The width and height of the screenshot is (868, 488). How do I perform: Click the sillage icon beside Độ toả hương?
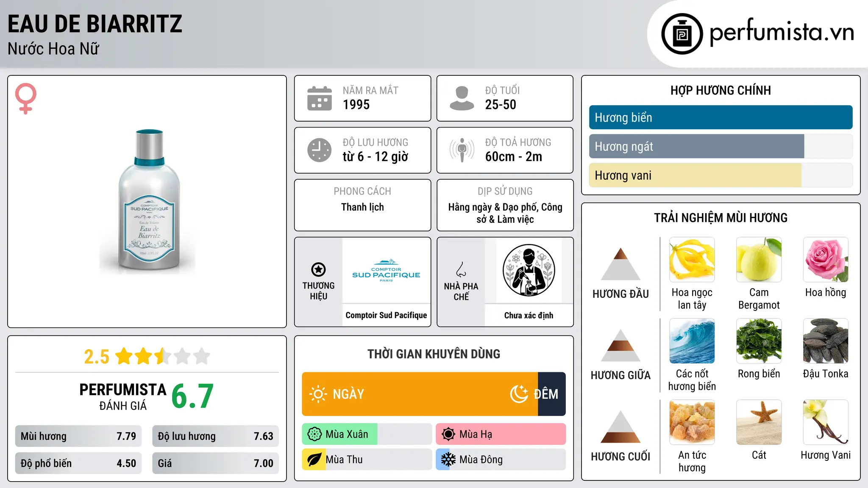[462, 150]
